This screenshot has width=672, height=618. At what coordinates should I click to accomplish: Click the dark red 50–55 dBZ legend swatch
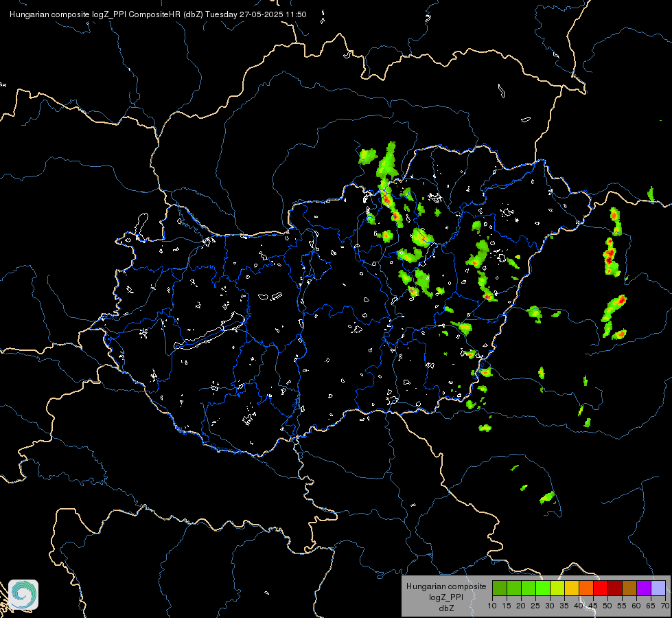point(615,588)
